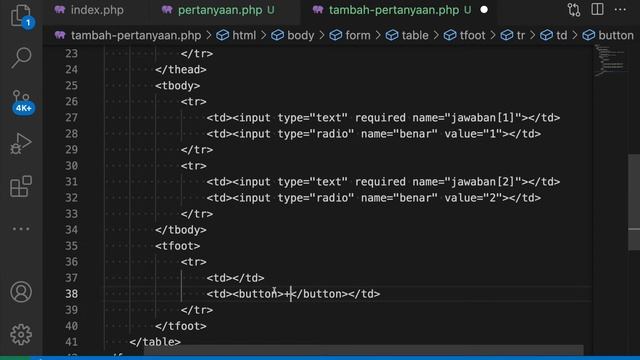Open the Search view icon

point(21,58)
